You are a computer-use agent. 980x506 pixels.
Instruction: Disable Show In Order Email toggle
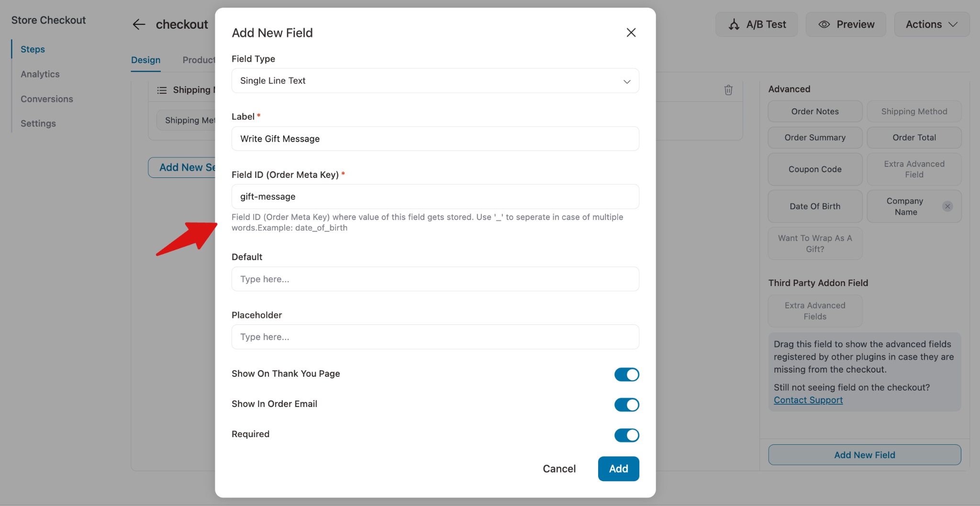point(626,405)
